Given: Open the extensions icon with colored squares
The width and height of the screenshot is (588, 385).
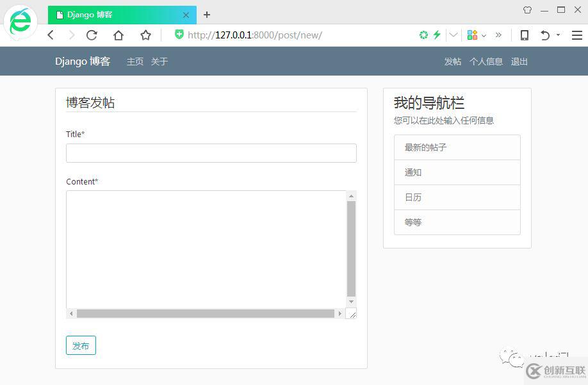Looking at the screenshot, I should [x=473, y=35].
